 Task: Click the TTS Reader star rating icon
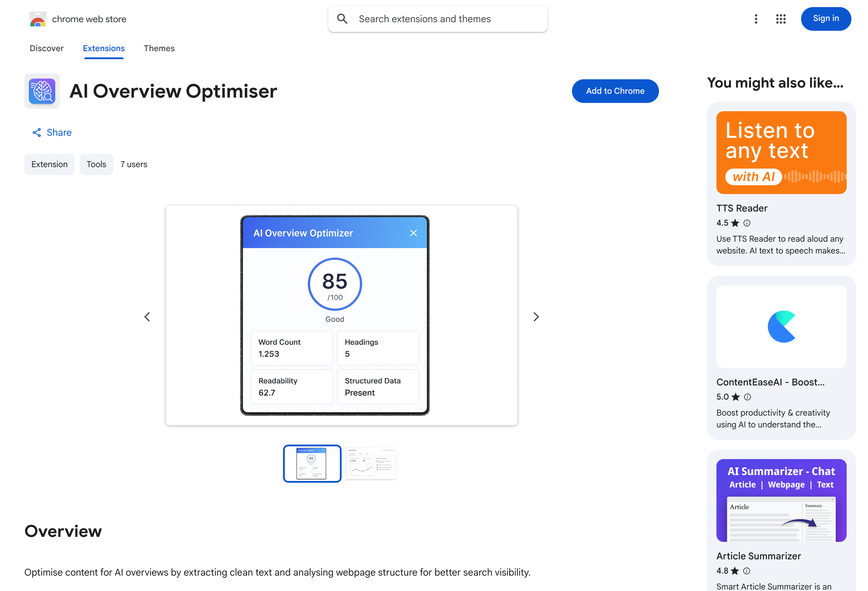click(x=735, y=223)
